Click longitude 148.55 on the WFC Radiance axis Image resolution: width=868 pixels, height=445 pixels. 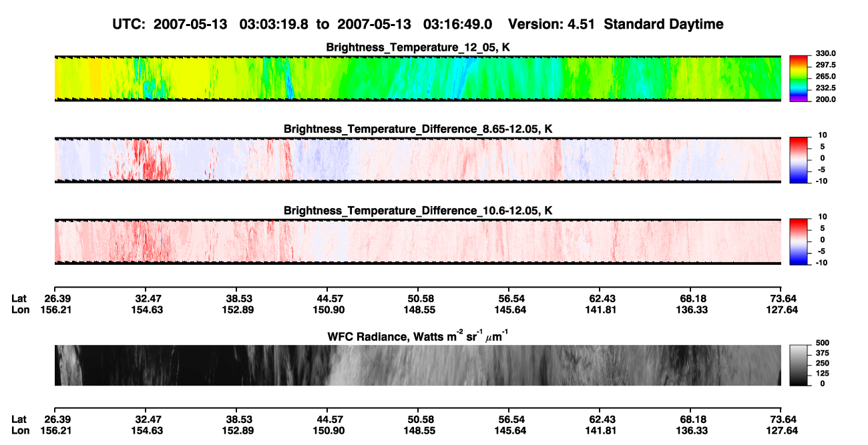(418, 430)
